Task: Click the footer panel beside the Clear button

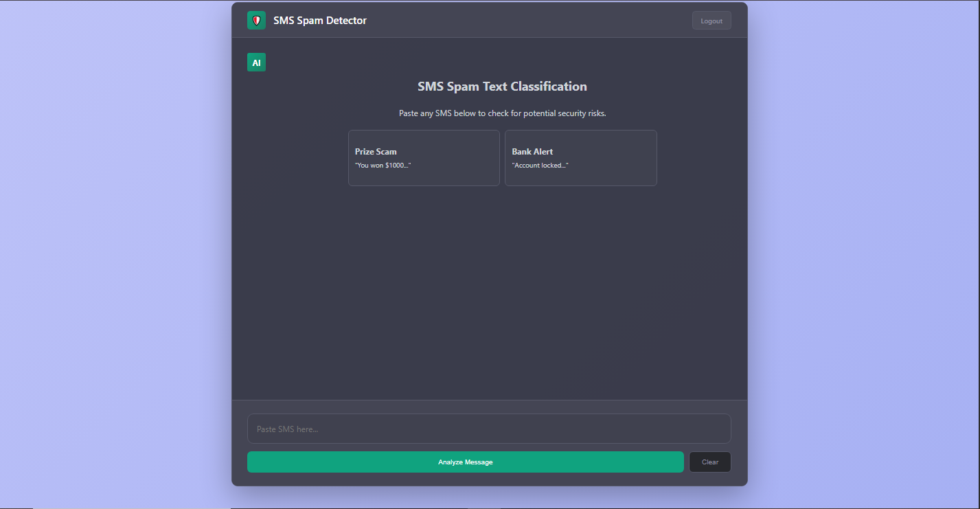Action: 739,462
